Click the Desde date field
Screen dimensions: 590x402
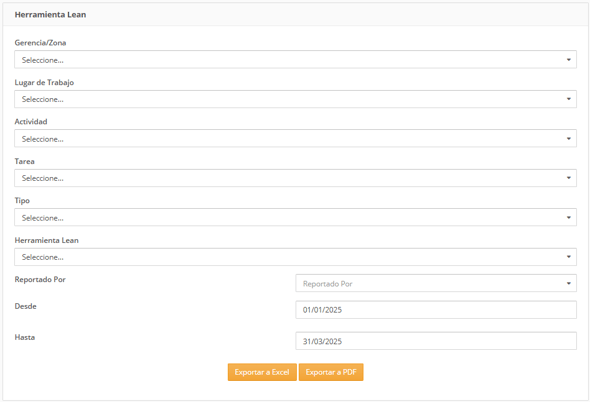[x=436, y=310]
